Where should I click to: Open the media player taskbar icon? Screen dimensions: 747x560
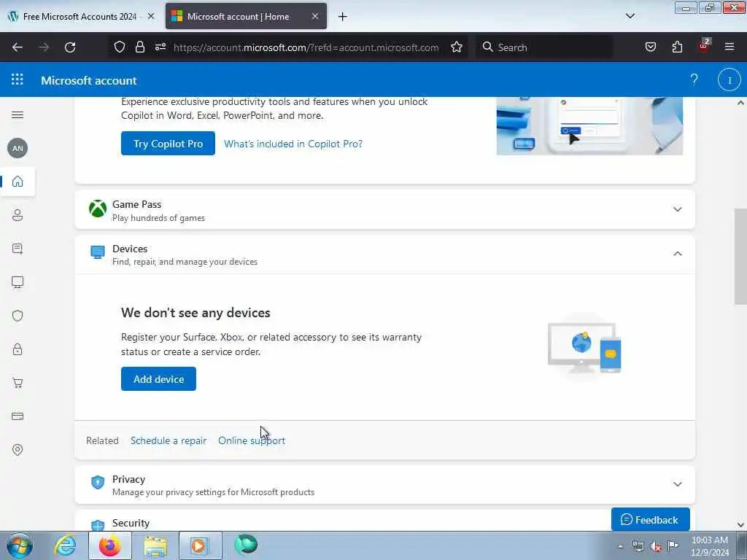click(x=200, y=545)
